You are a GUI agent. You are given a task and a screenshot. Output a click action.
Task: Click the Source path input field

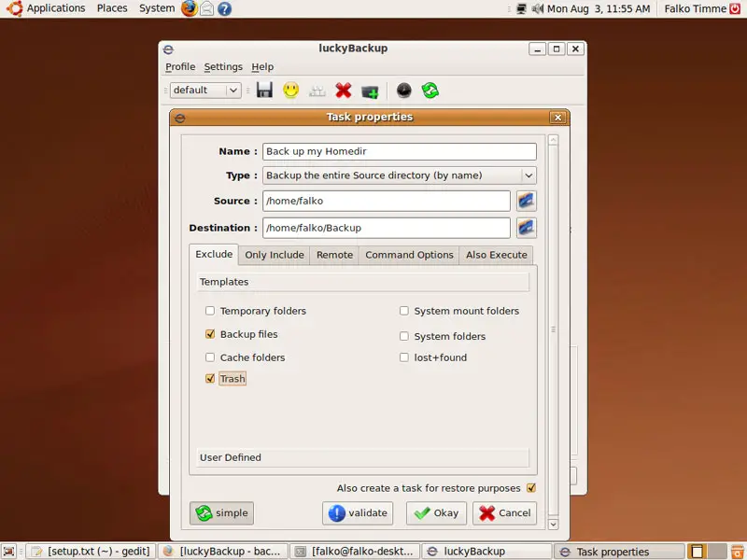(x=387, y=201)
